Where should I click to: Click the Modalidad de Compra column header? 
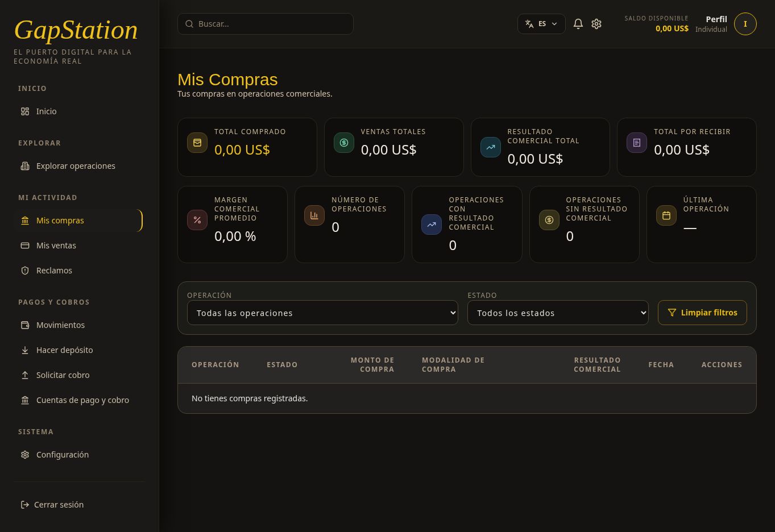[453, 365]
